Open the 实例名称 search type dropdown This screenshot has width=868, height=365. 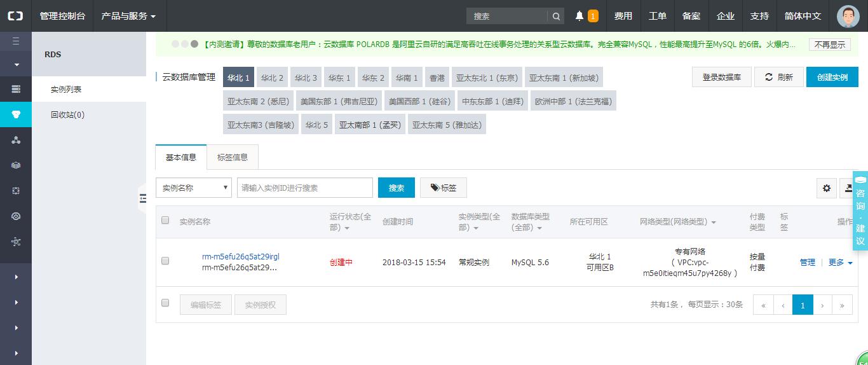pyautogui.click(x=194, y=188)
